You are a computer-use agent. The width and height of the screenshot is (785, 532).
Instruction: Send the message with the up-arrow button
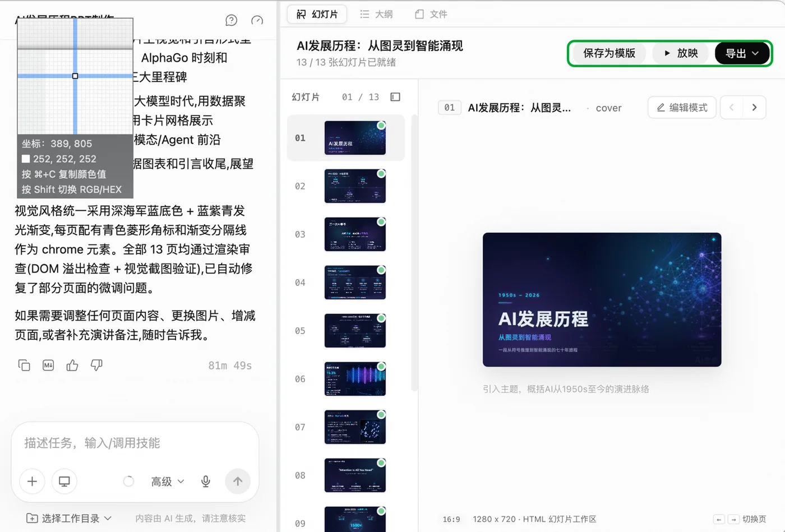[238, 481]
